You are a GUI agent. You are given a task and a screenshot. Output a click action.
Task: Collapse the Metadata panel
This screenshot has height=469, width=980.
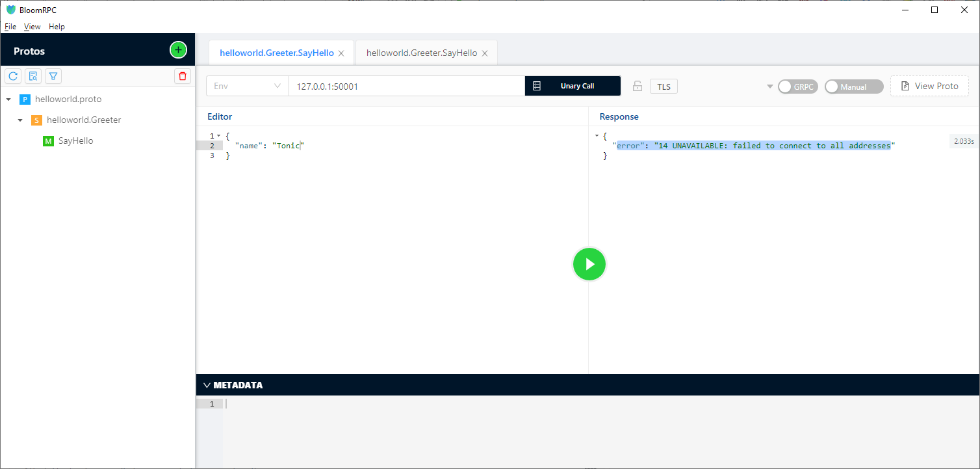(x=207, y=384)
